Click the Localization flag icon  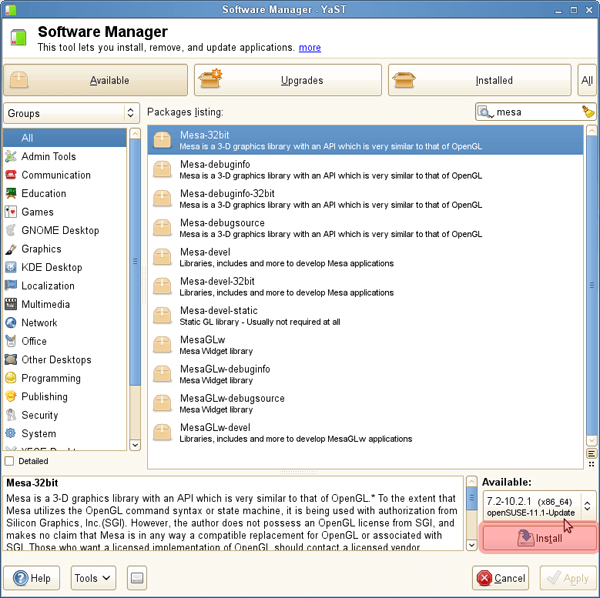pyautogui.click(x=11, y=285)
